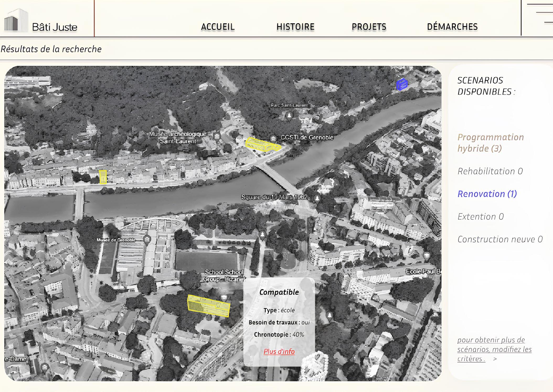The height and width of the screenshot is (392, 553).
Task: Click the blue building marker on map
Action: coord(402,84)
